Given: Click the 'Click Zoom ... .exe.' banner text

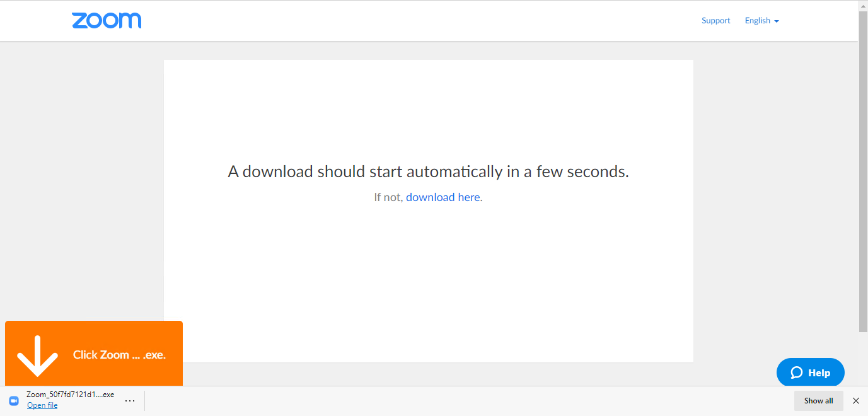Looking at the screenshot, I should 119,355.
